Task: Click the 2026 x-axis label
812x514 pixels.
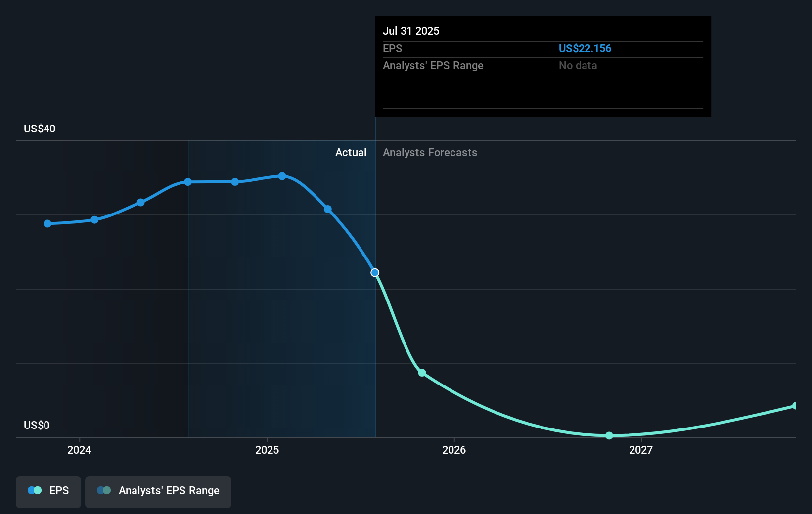Action: [x=454, y=450]
